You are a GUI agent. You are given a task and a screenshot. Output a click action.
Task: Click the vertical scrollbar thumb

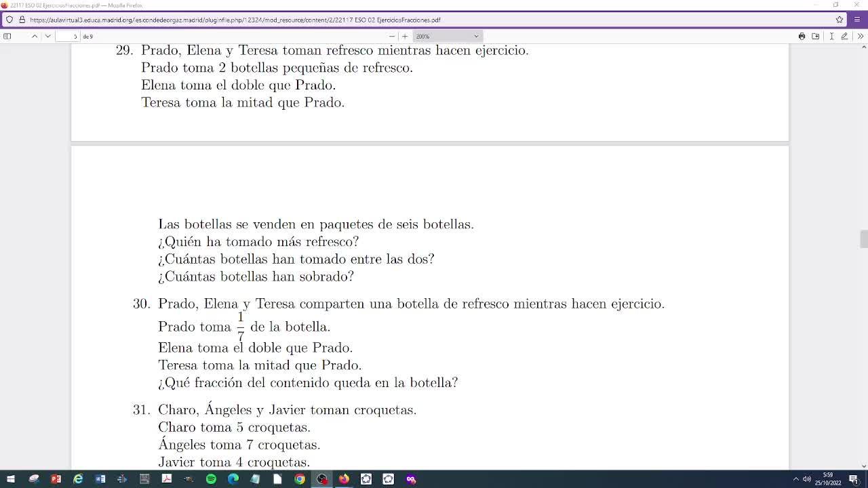coord(863,239)
